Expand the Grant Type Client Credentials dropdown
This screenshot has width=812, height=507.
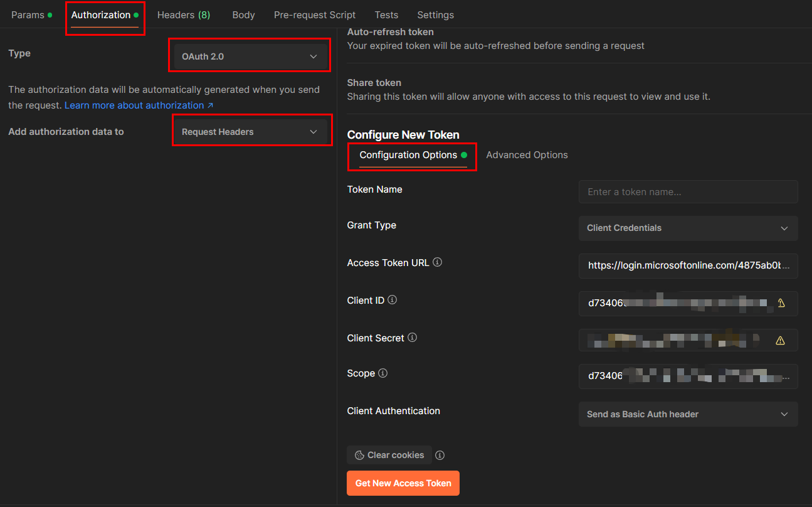click(x=688, y=228)
